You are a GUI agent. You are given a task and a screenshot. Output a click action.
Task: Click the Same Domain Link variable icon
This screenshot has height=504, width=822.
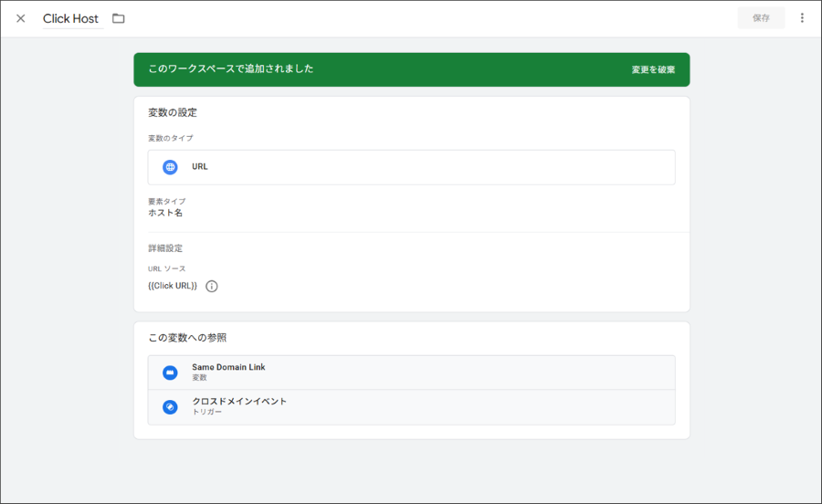170,373
